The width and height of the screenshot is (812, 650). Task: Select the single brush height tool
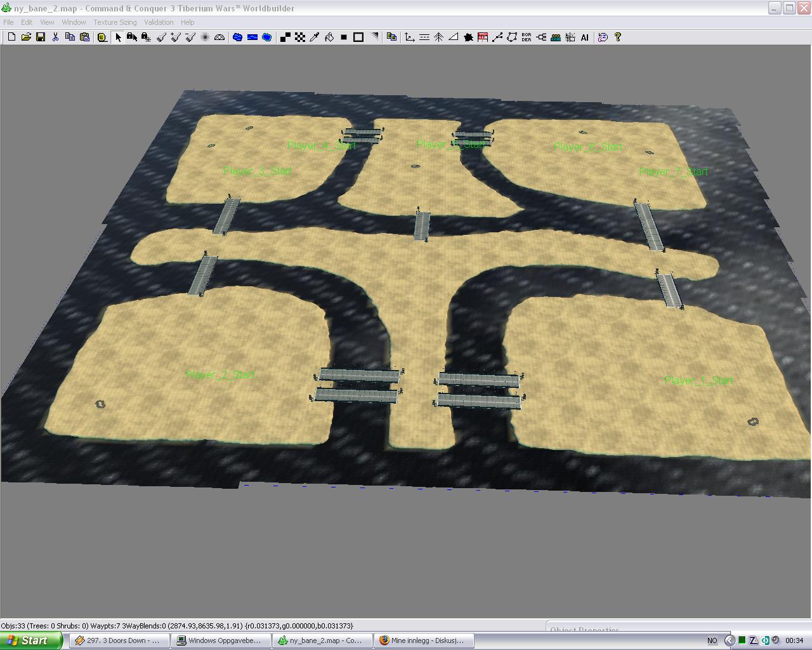161,37
